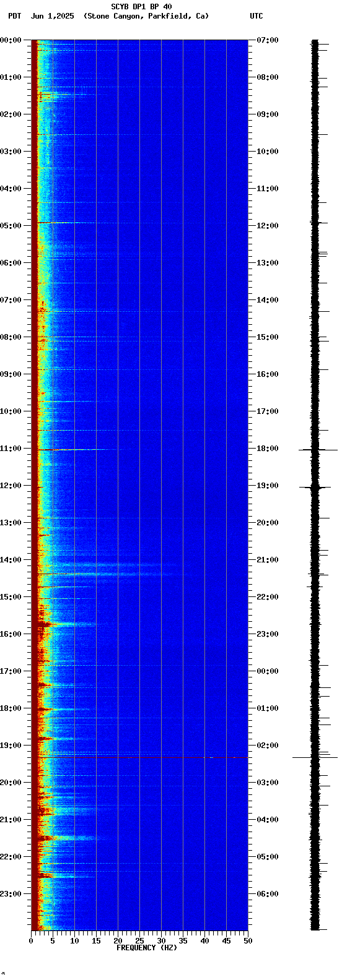
Task: Click the 30 Hz tick label
Action: (161, 941)
